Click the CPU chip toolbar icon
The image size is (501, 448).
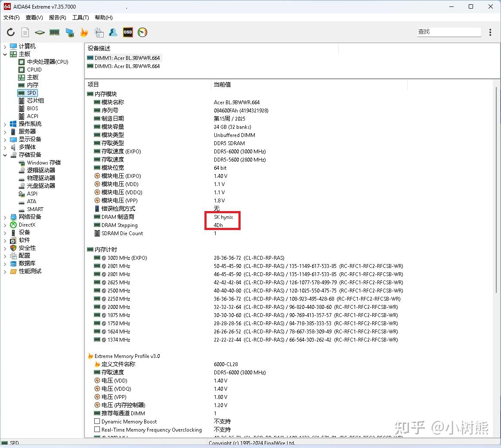(40, 32)
